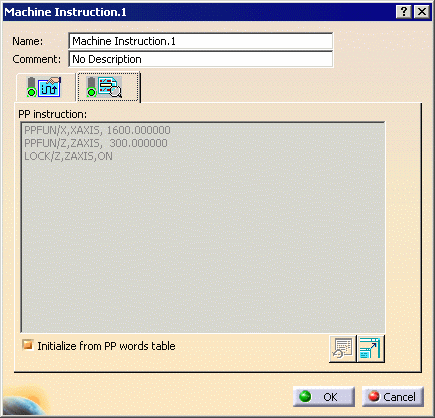Click the Name input field
435x418 pixels.
coord(200,41)
